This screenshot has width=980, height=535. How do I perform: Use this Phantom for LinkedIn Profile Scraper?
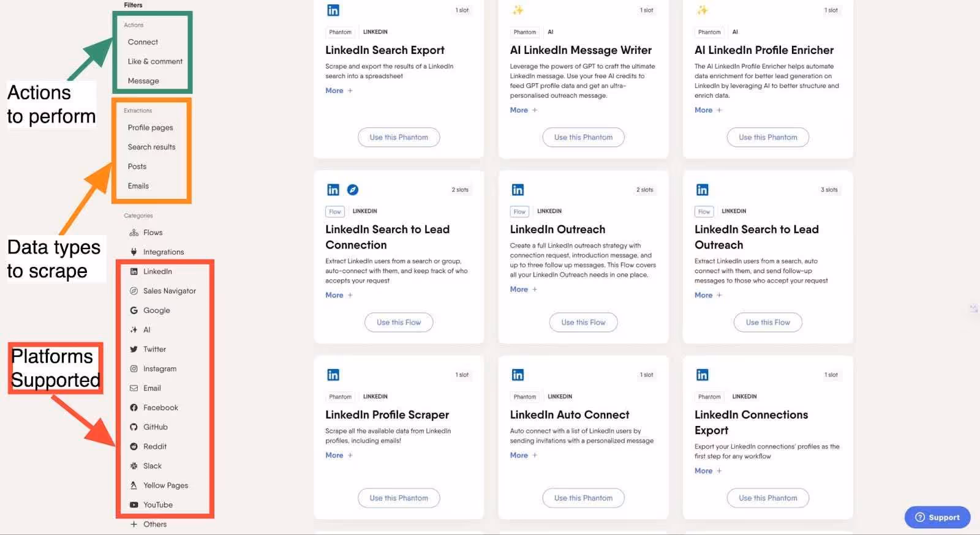click(399, 498)
